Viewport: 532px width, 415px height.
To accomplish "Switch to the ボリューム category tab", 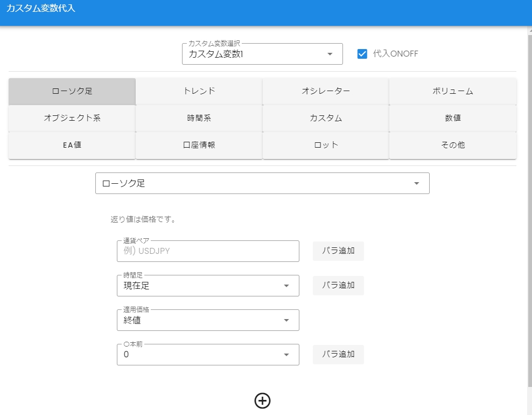I will [453, 92].
